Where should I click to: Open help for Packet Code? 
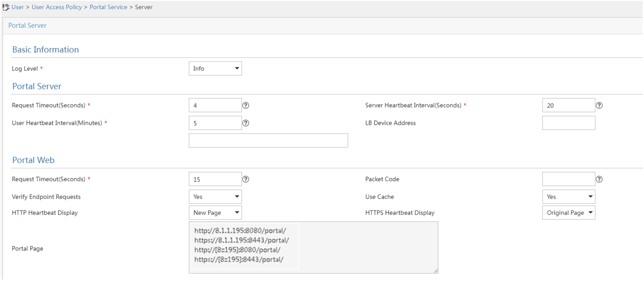[599, 179]
